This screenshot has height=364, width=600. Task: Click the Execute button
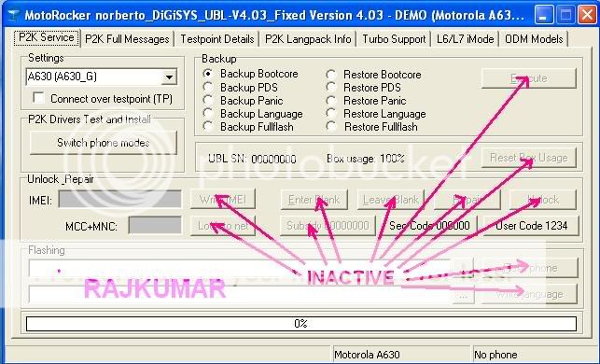529,78
